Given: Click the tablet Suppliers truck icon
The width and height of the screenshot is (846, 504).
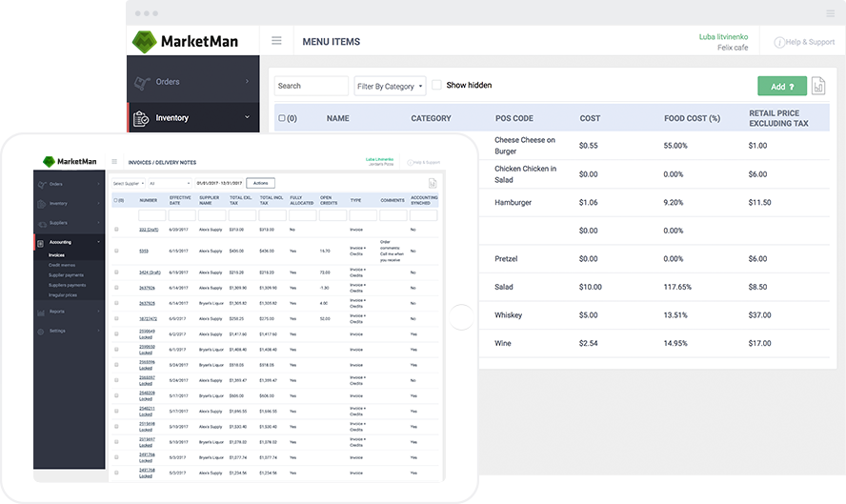Looking at the screenshot, I should [42, 223].
